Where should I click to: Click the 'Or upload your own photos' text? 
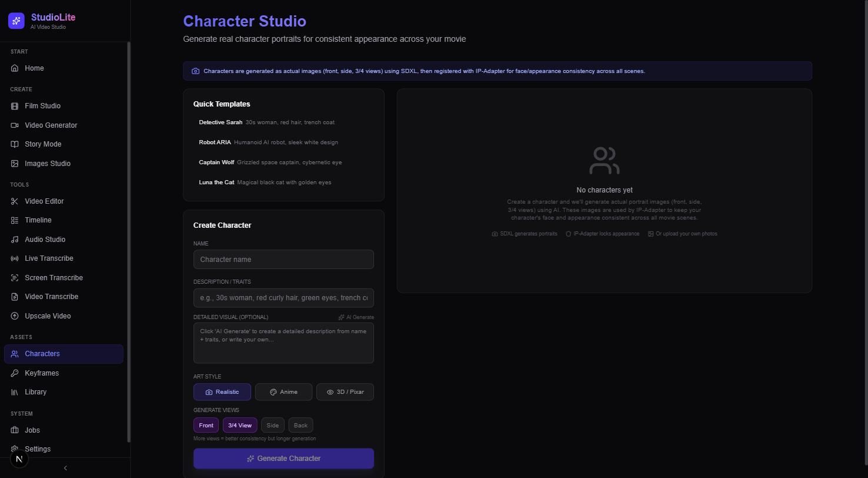[686, 234]
